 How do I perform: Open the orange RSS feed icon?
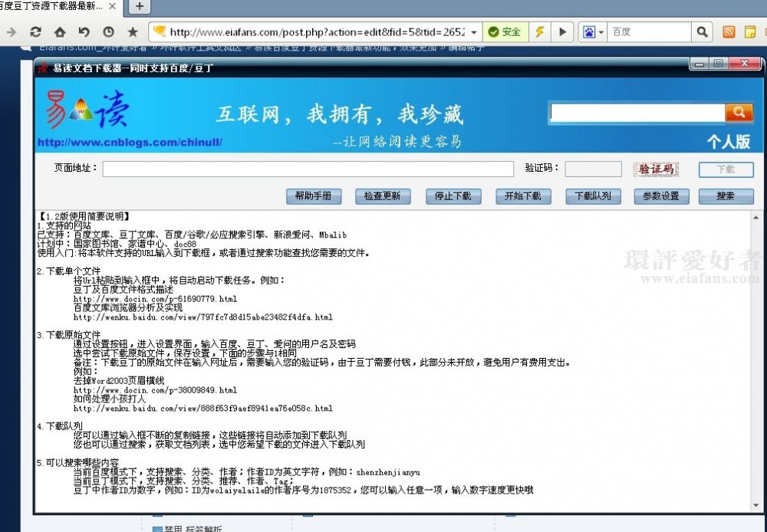click(x=729, y=32)
